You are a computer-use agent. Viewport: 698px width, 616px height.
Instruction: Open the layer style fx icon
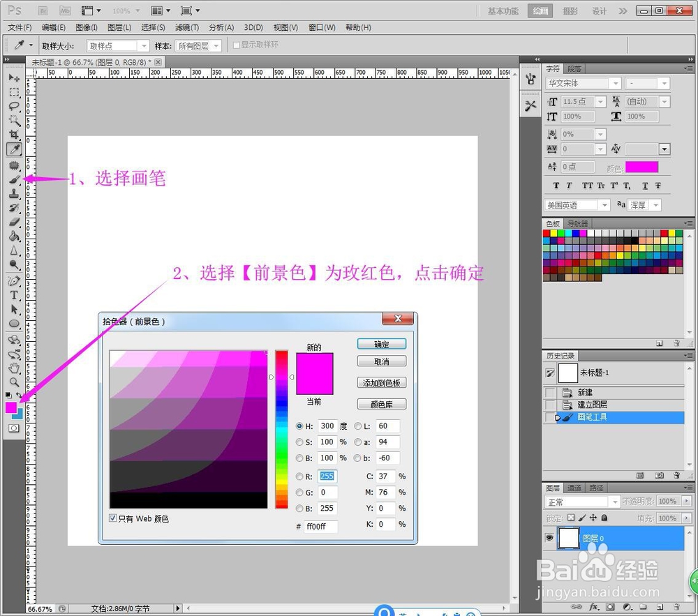[x=593, y=607]
